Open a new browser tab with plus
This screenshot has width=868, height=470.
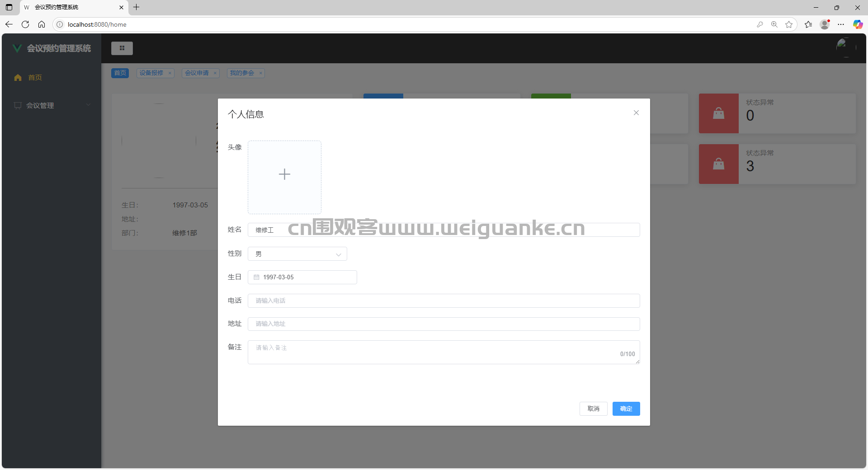tap(136, 7)
